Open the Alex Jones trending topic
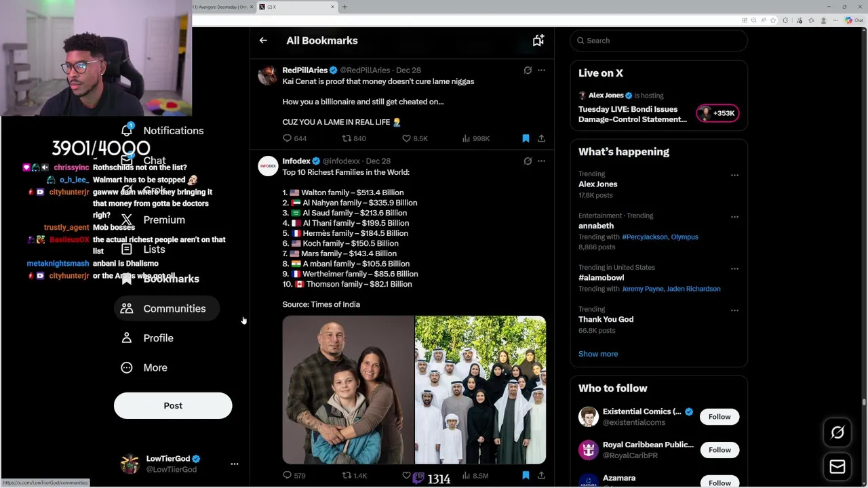This screenshot has width=868, height=488. (598, 184)
